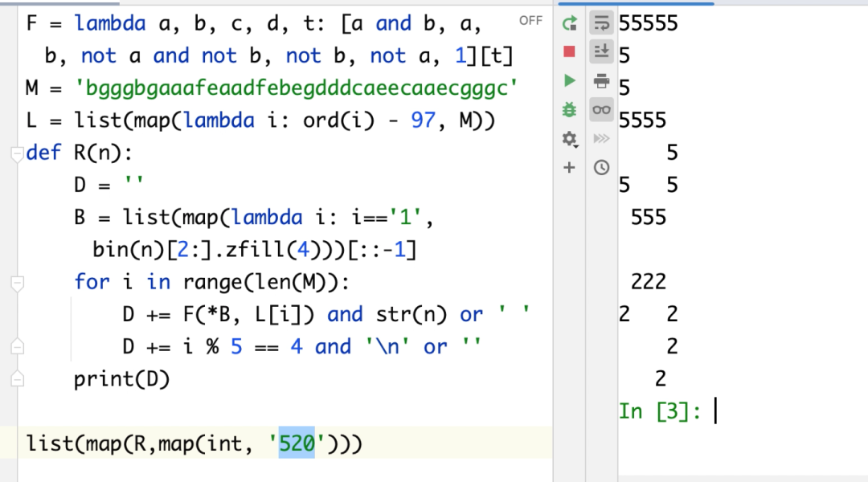Rerun the Python console
This screenshot has width=868, height=482.
pyautogui.click(x=569, y=23)
